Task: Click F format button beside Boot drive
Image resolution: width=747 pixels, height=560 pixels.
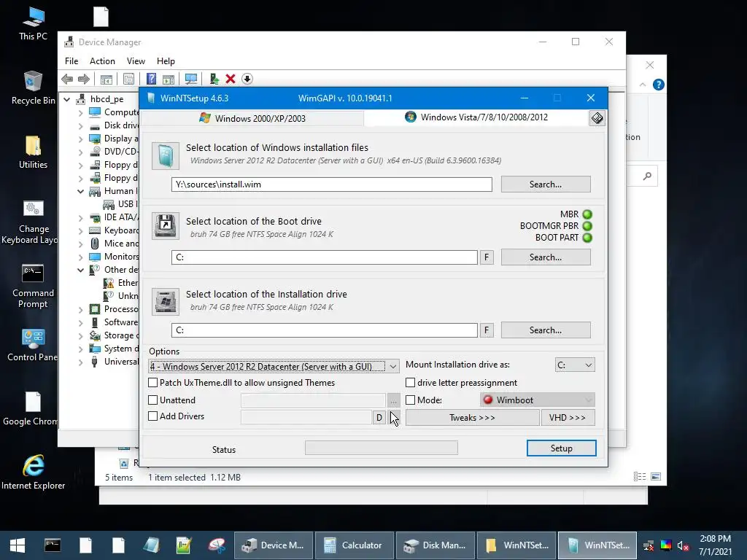Action: click(x=487, y=257)
